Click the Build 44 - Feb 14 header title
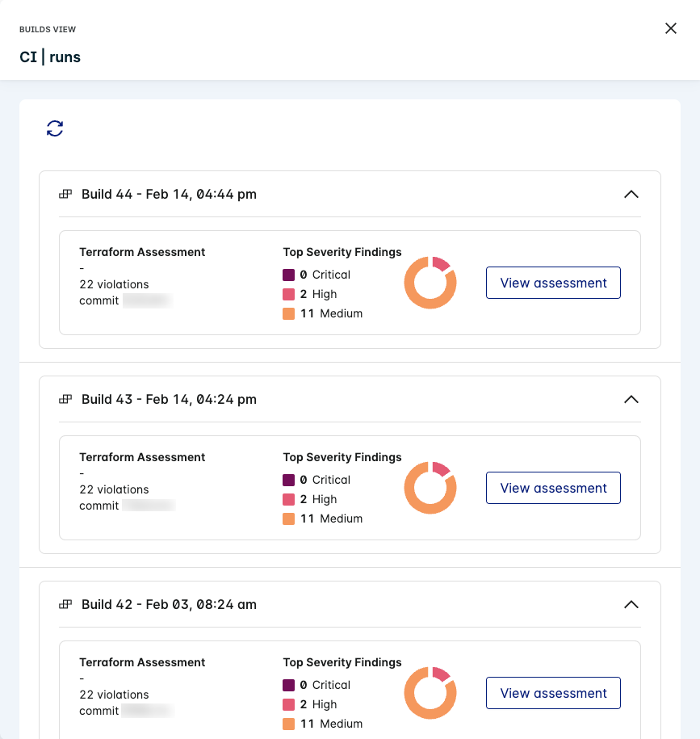The height and width of the screenshot is (739, 700). click(x=169, y=195)
